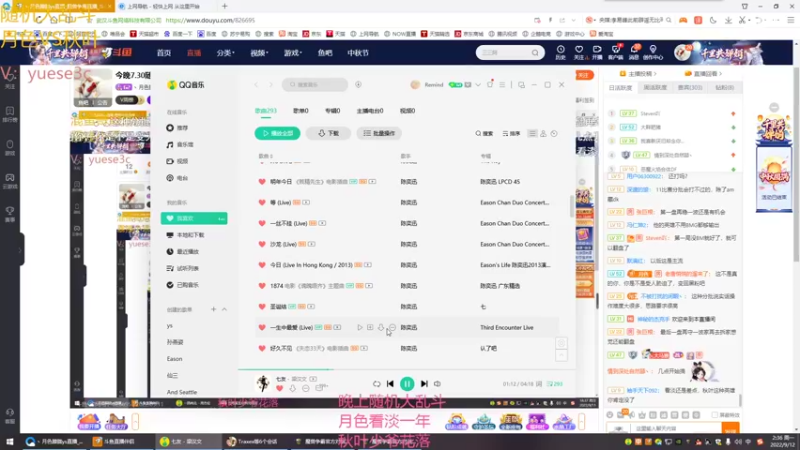Screen dimensions: 800x450
Task: Click the batch operation button with the list icon
Action: coord(379,133)
